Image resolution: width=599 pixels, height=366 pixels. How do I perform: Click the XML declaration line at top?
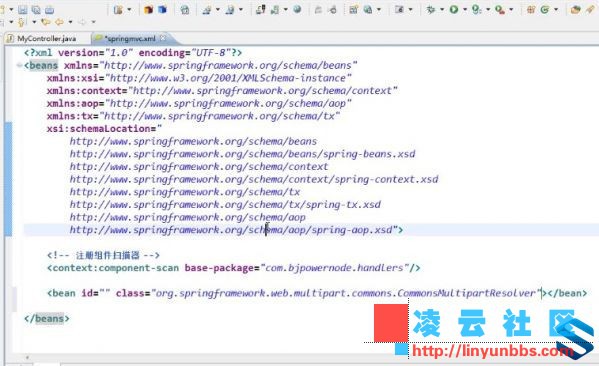[x=133, y=52]
